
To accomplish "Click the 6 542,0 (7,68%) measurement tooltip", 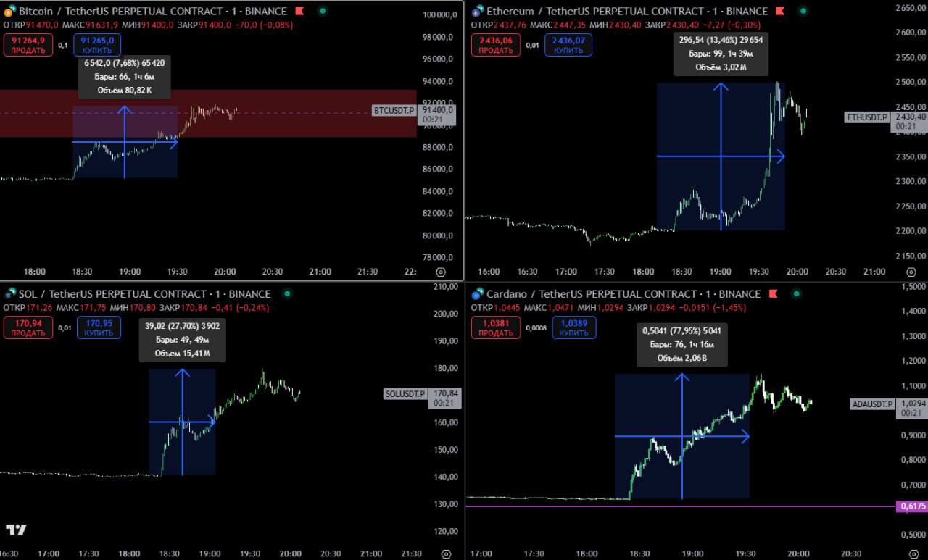I will 125,77.
